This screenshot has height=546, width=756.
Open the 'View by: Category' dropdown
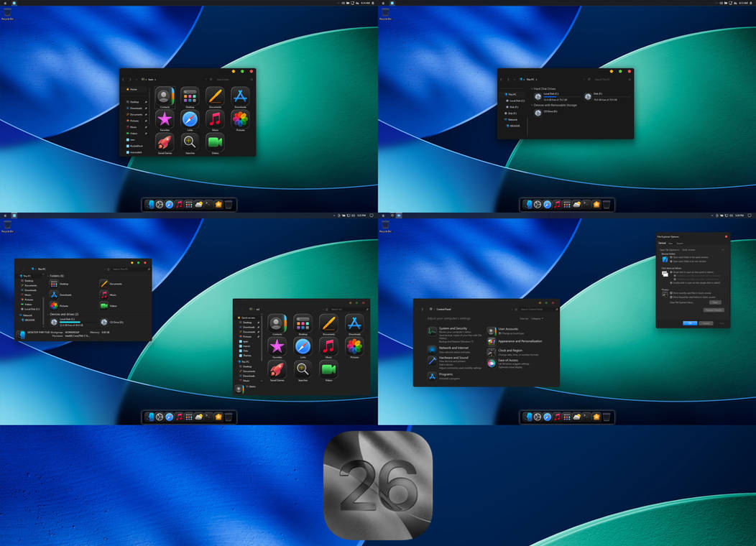[537, 318]
